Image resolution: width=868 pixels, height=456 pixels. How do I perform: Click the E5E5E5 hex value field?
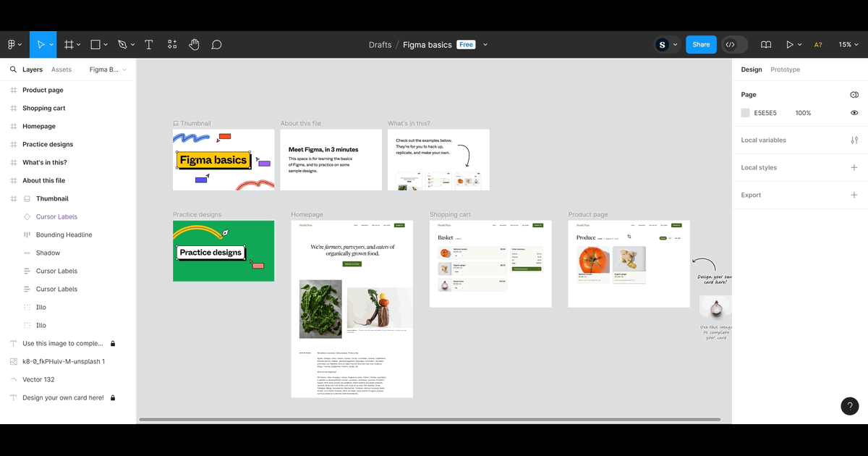pos(765,113)
